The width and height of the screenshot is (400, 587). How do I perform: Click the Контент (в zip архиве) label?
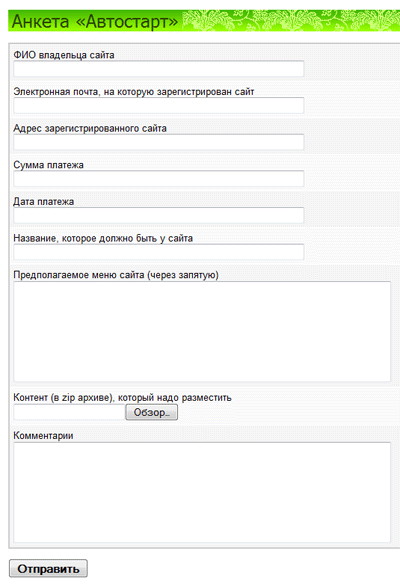pos(122,398)
